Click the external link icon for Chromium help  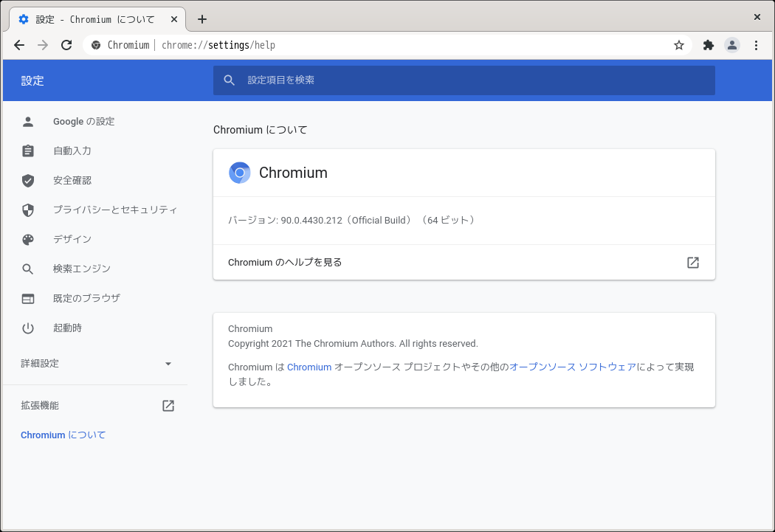click(693, 262)
